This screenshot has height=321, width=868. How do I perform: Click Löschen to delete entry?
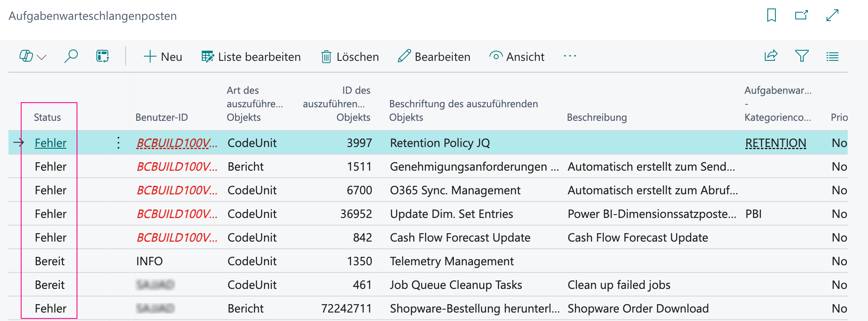350,57
